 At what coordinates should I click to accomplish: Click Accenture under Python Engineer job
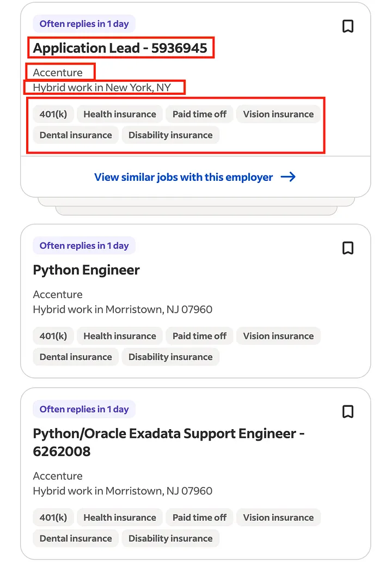coord(58,294)
